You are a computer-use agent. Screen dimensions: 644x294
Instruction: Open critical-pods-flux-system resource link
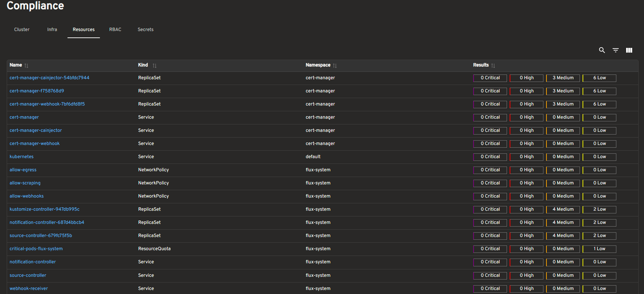tap(36, 249)
